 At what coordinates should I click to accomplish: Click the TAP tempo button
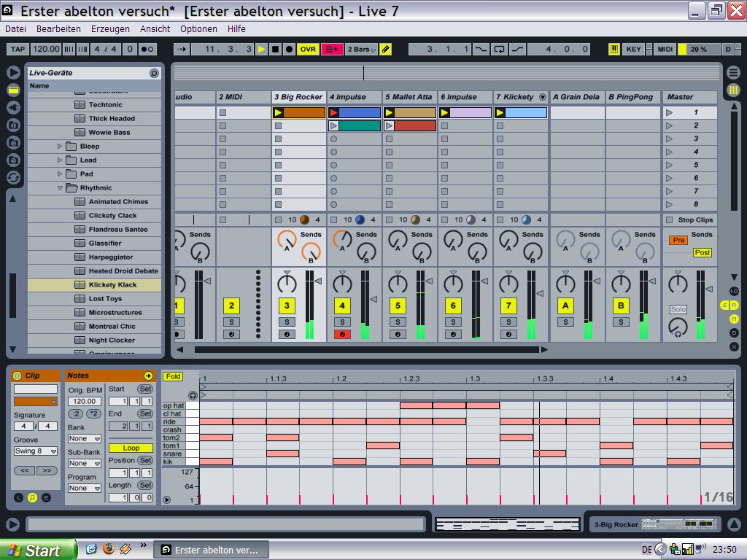18,49
